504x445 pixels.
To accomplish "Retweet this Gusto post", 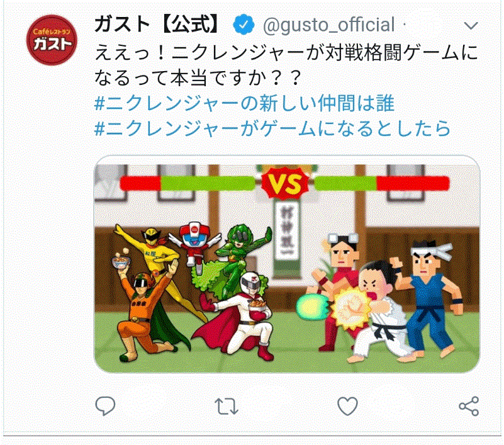I will click(x=227, y=407).
